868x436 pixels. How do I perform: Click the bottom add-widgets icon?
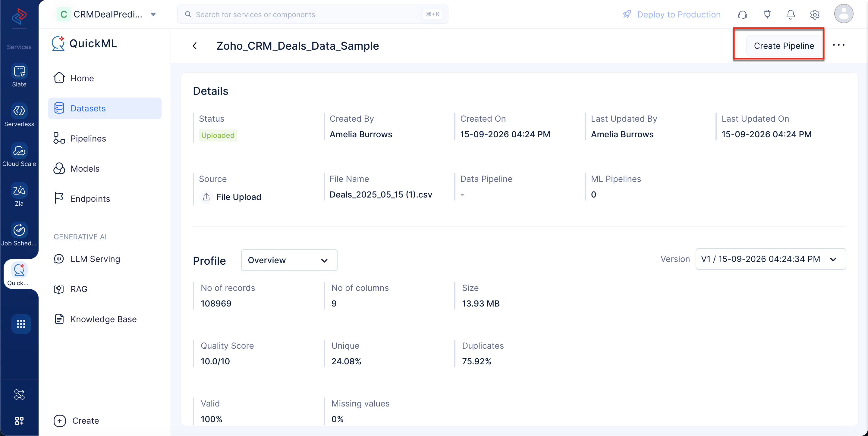click(x=19, y=421)
